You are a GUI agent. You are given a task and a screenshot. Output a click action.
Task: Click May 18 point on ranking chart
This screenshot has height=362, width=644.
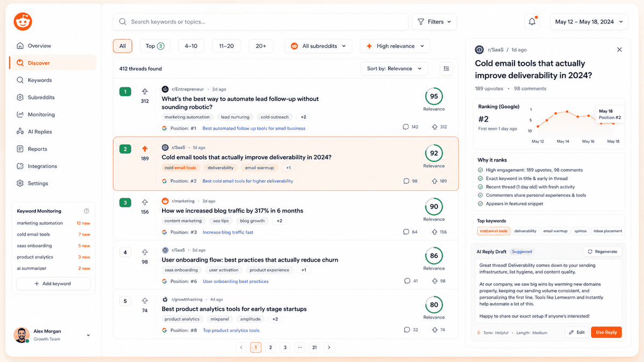613,124
